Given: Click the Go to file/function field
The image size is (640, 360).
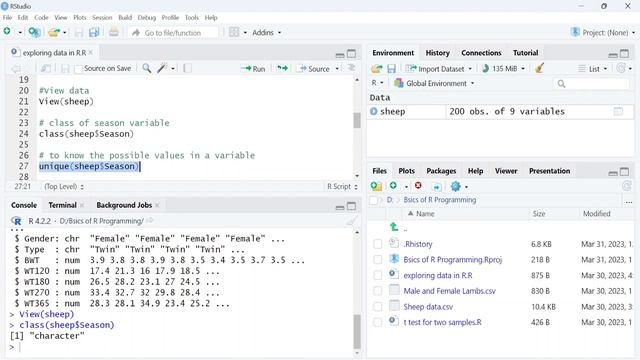Looking at the screenshot, I should point(173,33).
